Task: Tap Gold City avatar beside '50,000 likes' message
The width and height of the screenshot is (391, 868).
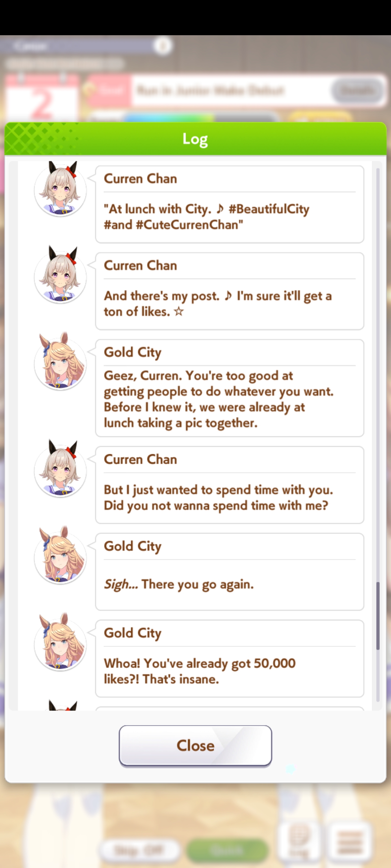Action: tap(60, 643)
